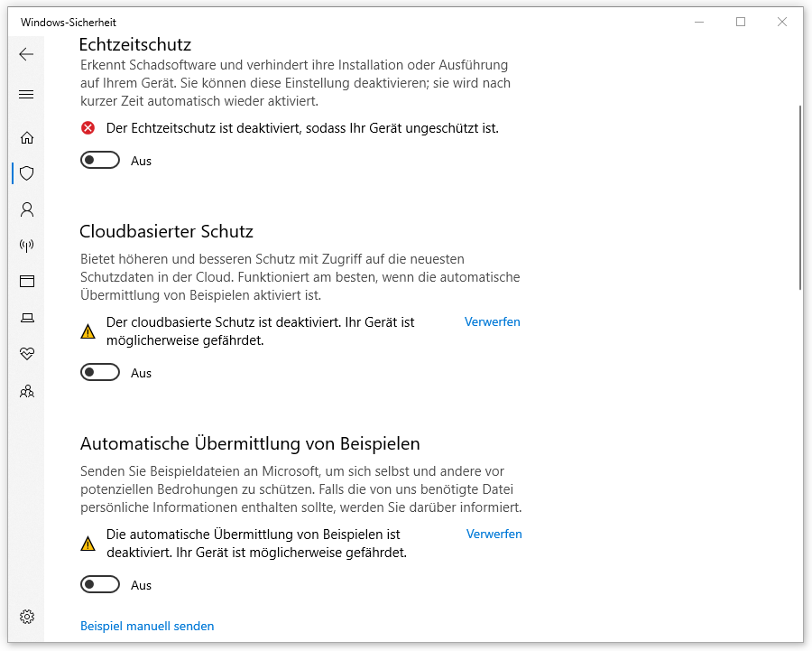This screenshot has height=651, width=812.
Task: Open Kontoschutz via the person icon
Action: 26,209
